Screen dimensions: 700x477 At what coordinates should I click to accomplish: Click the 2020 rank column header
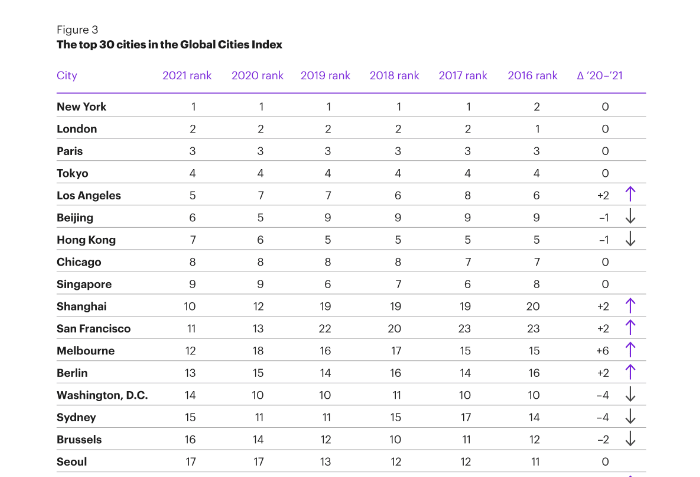point(257,75)
